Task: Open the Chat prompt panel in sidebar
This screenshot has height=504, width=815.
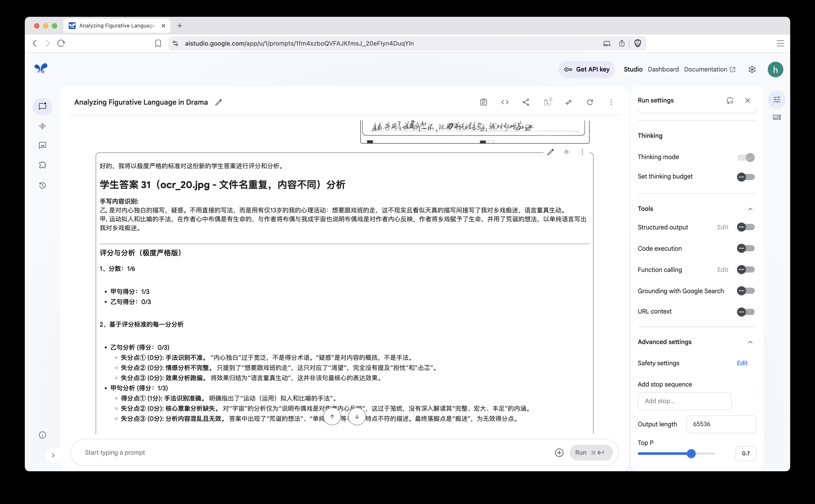Action: click(x=42, y=106)
